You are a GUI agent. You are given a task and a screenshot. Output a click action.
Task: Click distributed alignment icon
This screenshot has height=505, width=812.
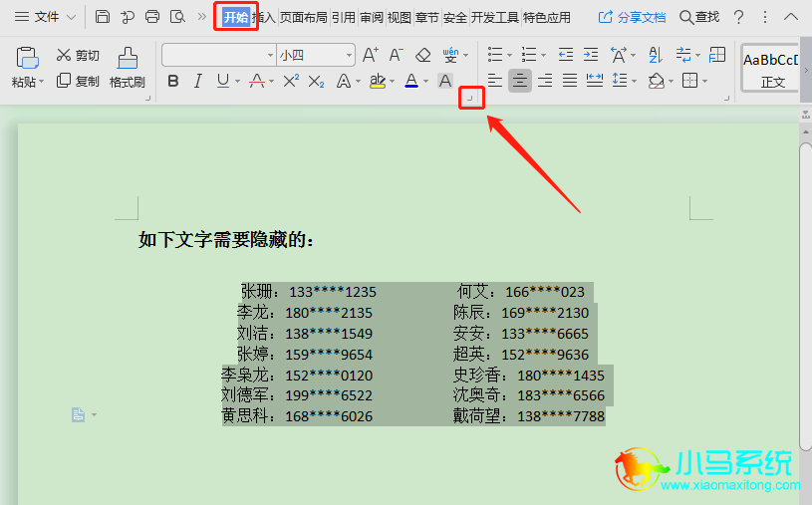595,81
